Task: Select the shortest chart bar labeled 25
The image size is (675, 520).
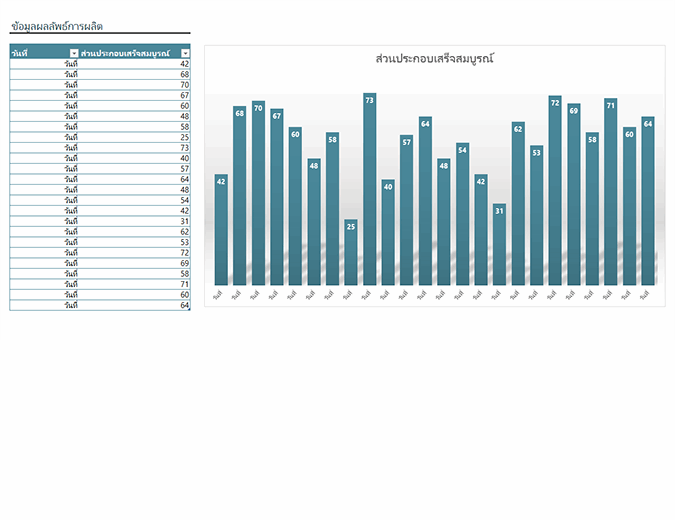Action: point(351,251)
